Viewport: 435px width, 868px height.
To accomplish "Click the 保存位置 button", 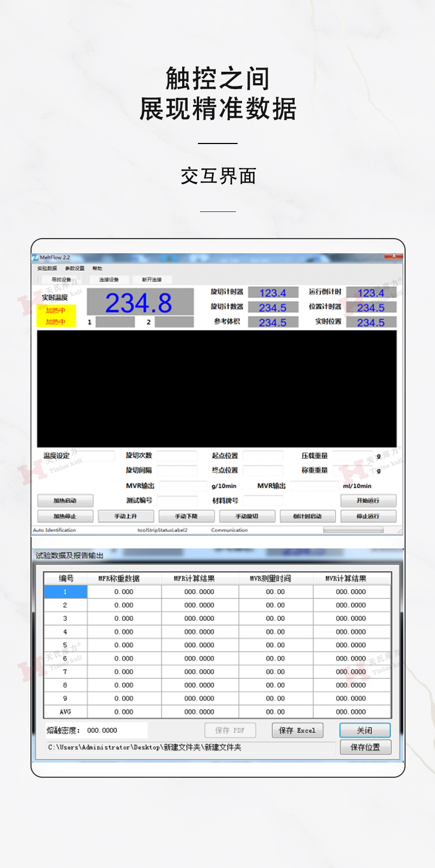I will tap(365, 747).
